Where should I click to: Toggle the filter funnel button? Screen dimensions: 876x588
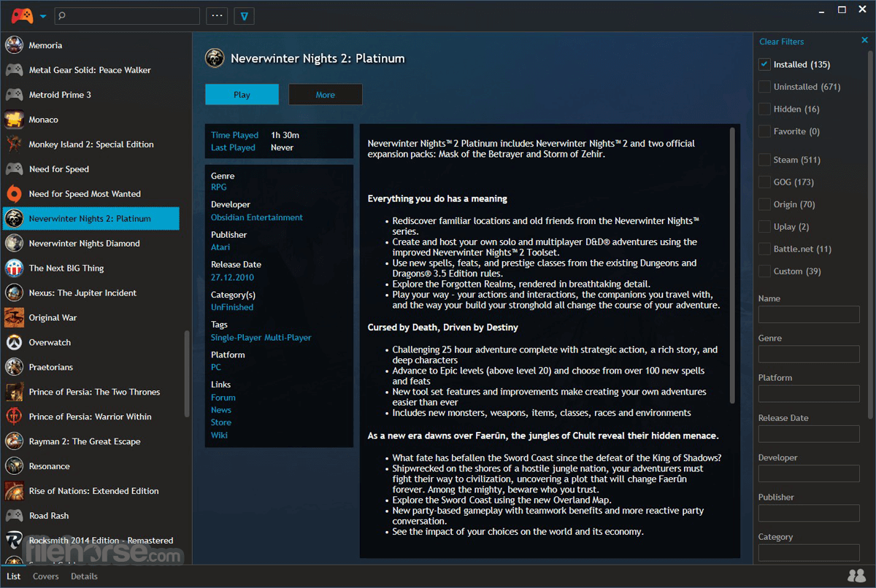click(x=244, y=16)
